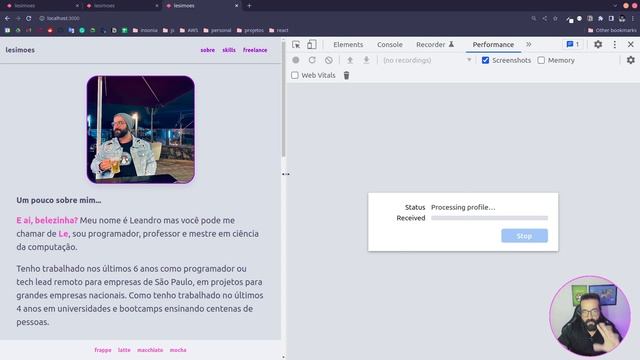Open the AWS bookmarks folder
The width and height of the screenshot is (640, 360).
(x=189, y=30)
